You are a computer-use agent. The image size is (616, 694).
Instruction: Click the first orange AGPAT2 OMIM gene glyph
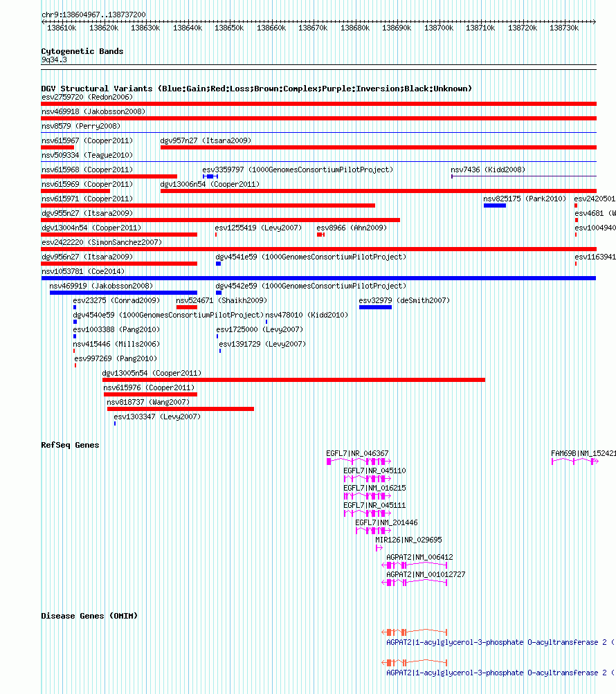415,632
